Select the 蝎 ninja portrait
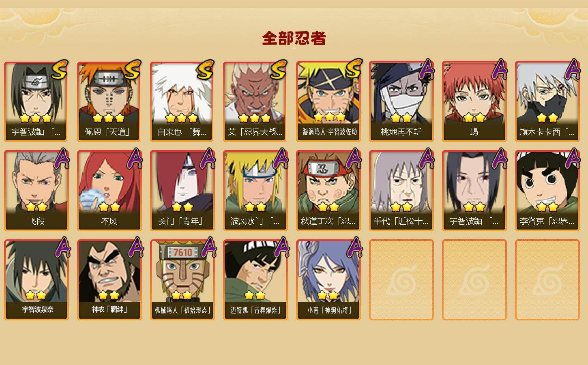Viewport: 588px width, 365px height. pyautogui.click(x=474, y=101)
